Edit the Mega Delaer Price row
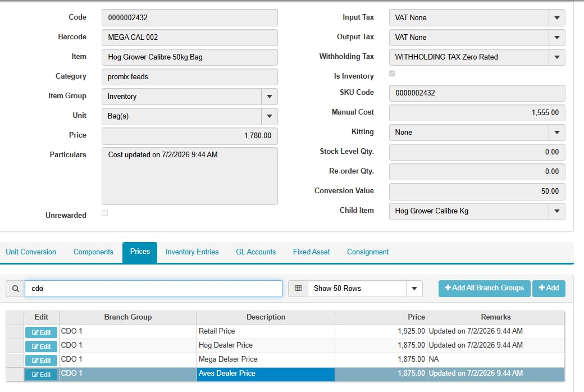584x392 pixels. click(41, 361)
